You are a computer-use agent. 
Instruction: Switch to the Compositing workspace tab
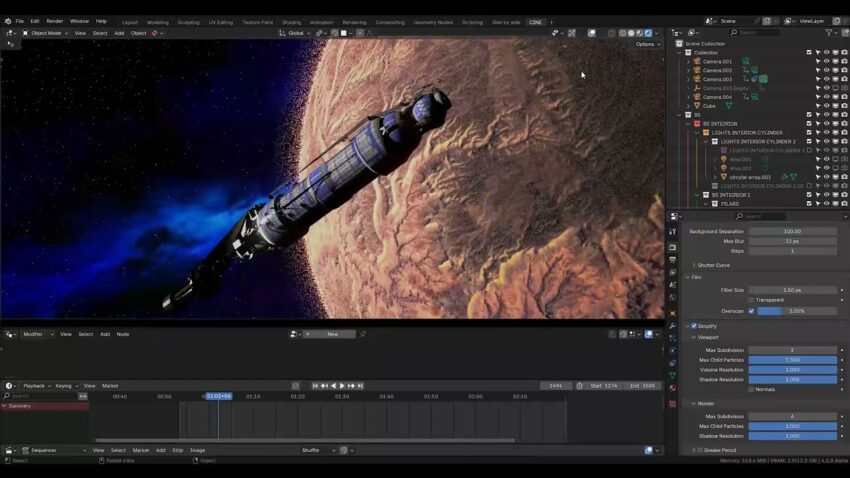point(390,22)
